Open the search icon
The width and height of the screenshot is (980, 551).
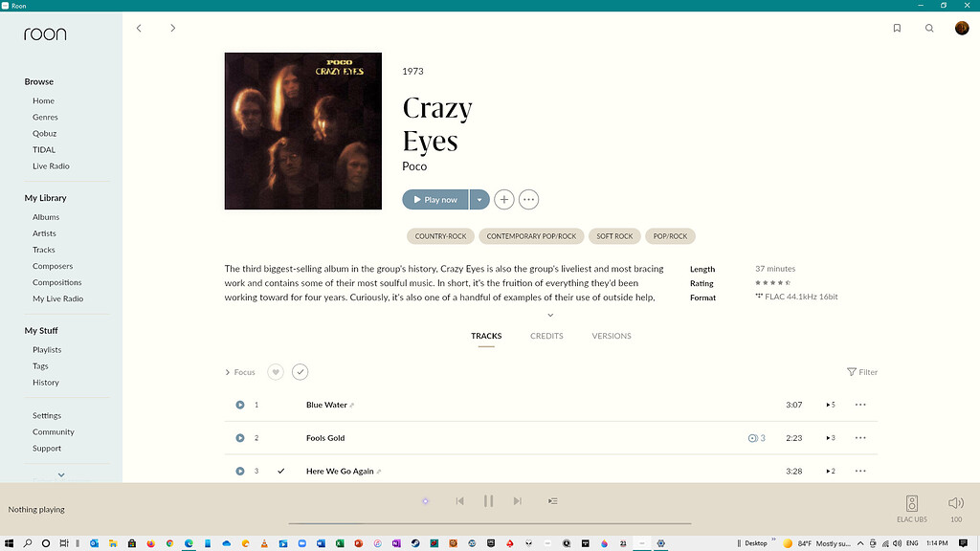coord(929,28)
